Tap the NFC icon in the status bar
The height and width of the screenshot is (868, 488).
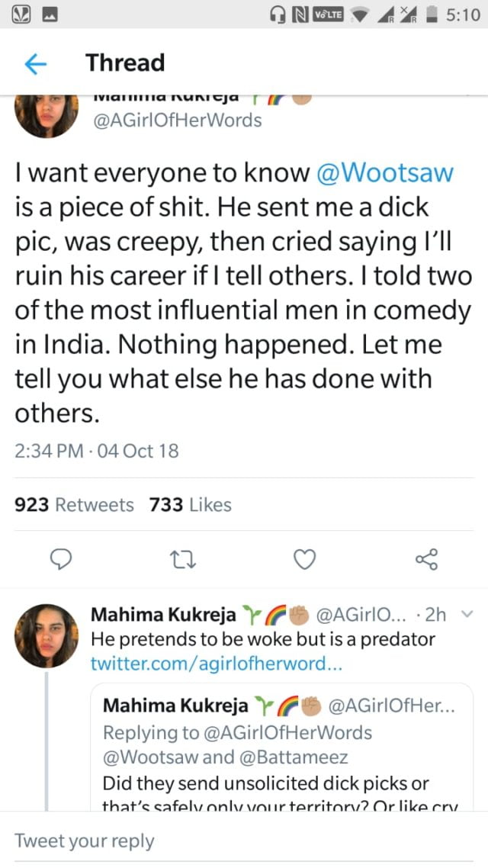pyautogui.click(x=301, y=14)
